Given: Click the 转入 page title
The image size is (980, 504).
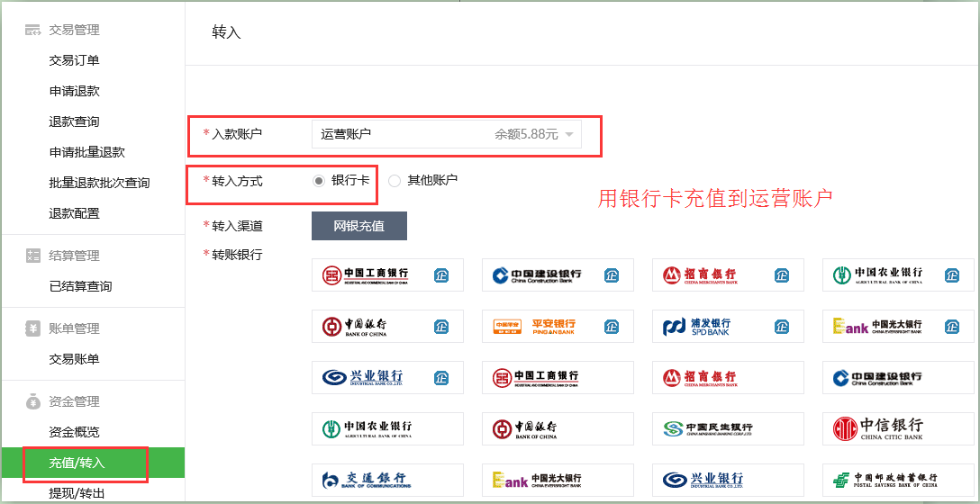Looking at the screenshot, I should [x=226, y=33].
